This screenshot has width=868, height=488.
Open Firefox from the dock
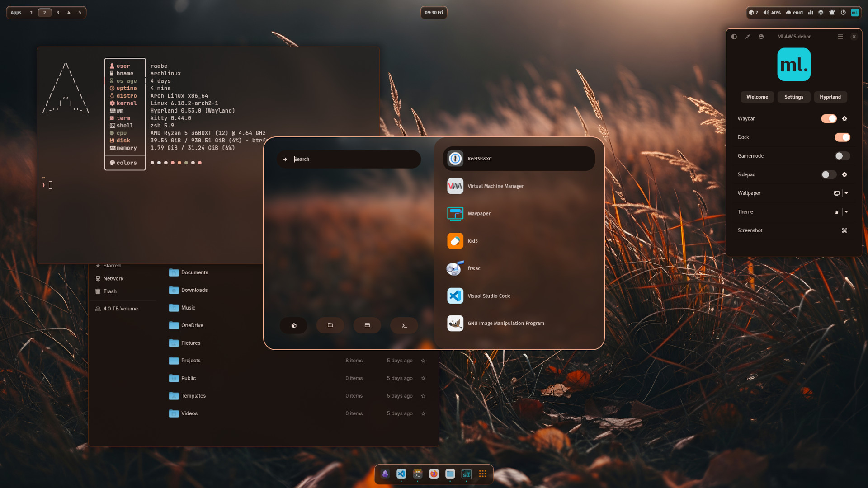(x=434, y=474)
